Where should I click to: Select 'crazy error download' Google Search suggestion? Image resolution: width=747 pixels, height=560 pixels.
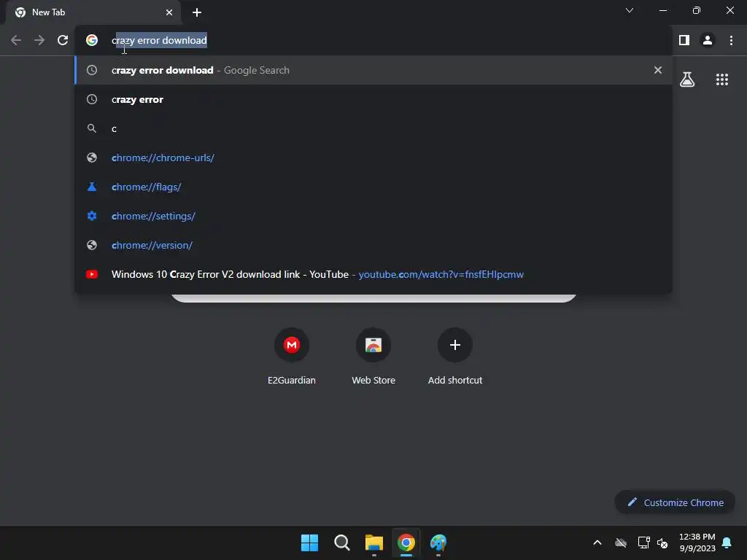click(373, 70)
